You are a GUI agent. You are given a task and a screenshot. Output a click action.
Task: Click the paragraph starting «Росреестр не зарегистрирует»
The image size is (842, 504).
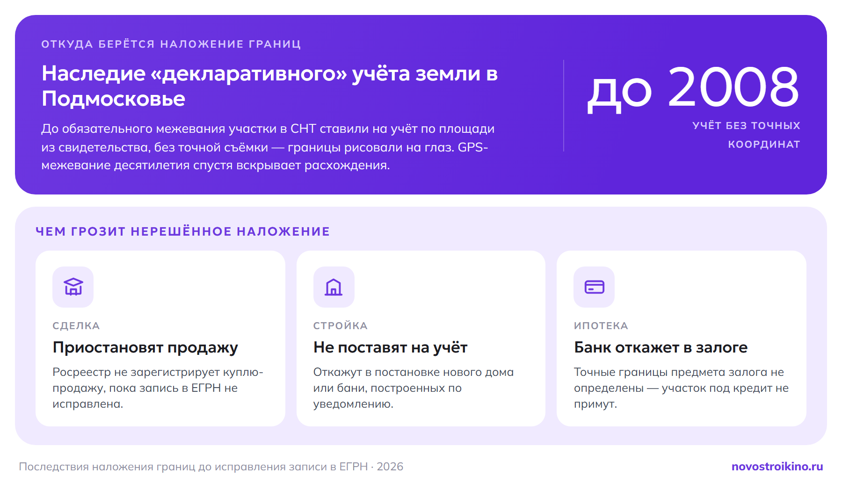click(x=158, y=388)
